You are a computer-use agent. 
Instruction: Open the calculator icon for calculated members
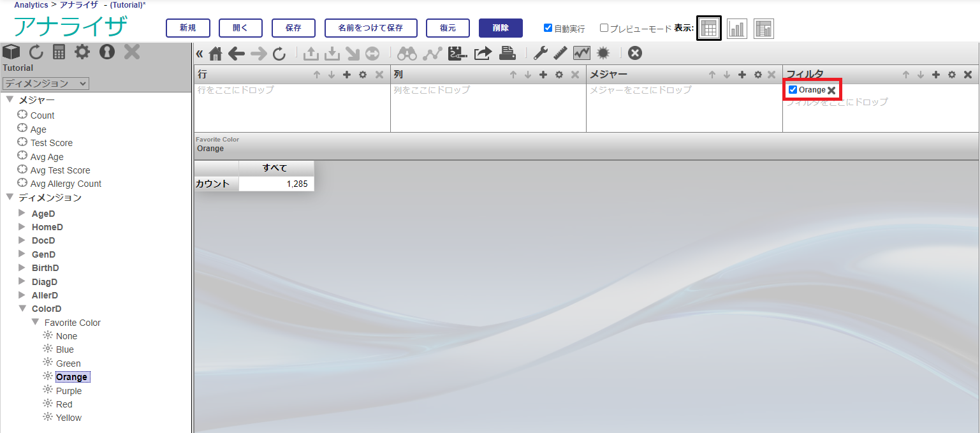click(59, 52)
